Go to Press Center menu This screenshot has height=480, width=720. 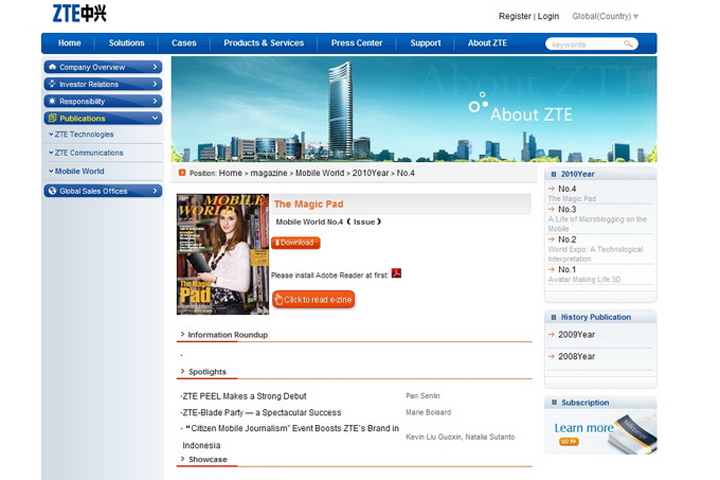point(356,43)
